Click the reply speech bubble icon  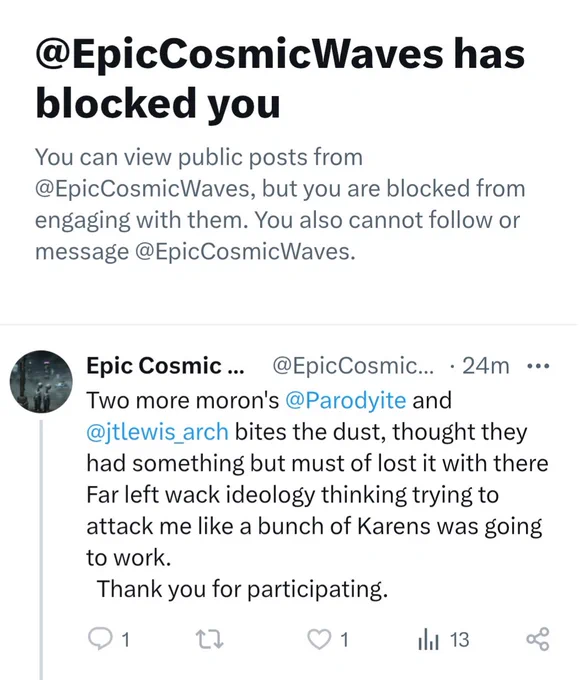point(99,639)
